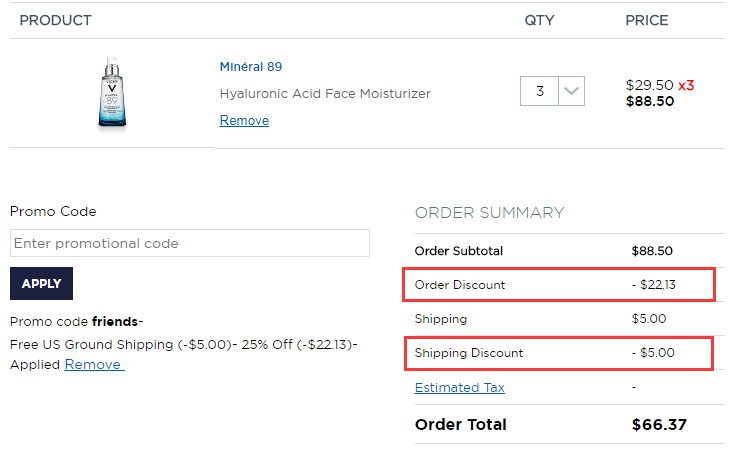The width and height of the screenshot is (730, 472).
Task: Open the Estimated Tax link
Action: [x=459, y=387]
